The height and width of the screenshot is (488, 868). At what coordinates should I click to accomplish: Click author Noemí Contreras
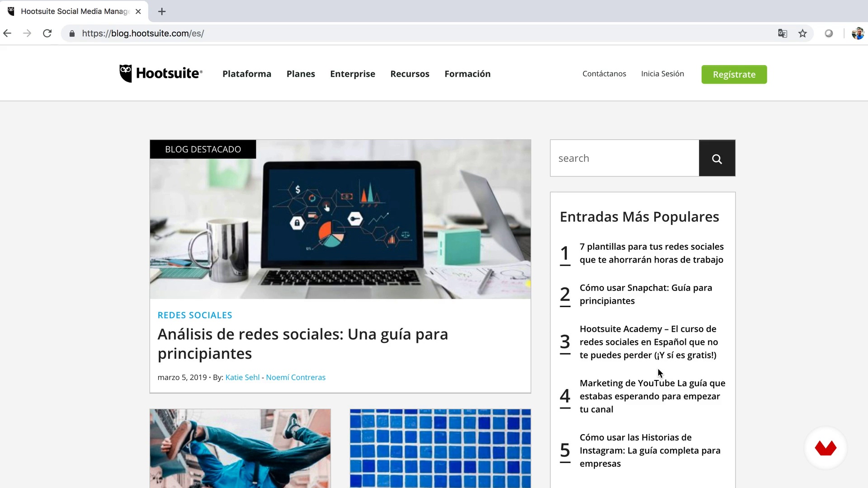pos(296,377)
